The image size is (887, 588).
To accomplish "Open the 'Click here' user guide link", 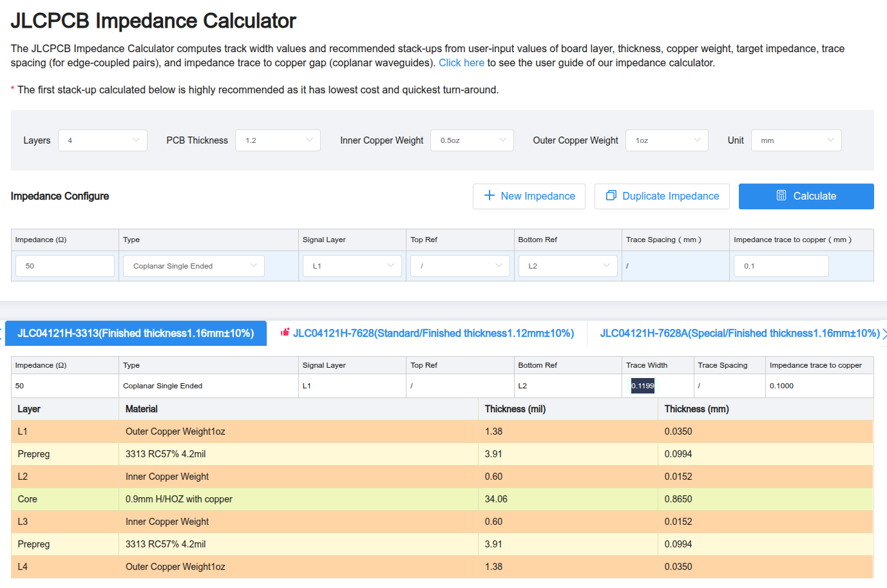I will pyautogui.click(x=461, y=62).
